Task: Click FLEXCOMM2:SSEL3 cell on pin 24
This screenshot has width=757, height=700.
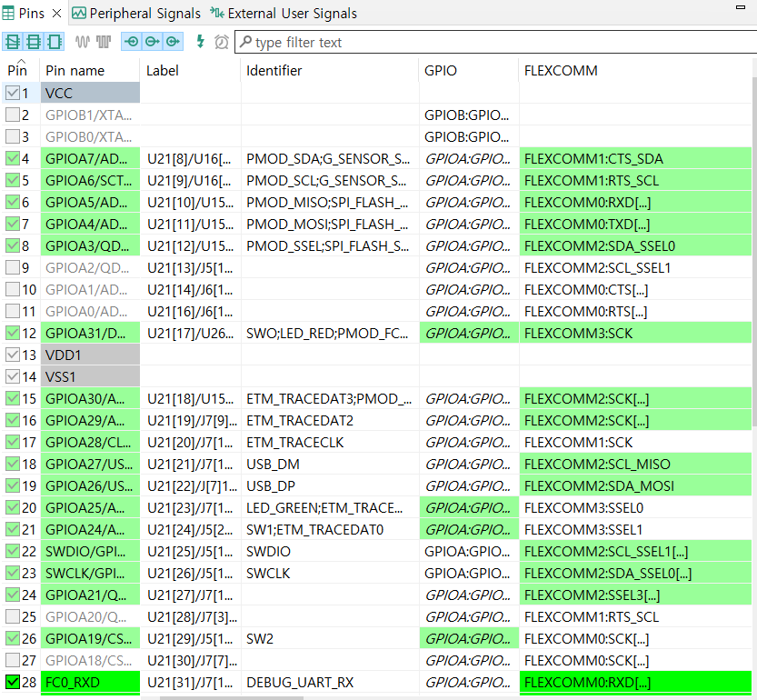Action: 635,595
